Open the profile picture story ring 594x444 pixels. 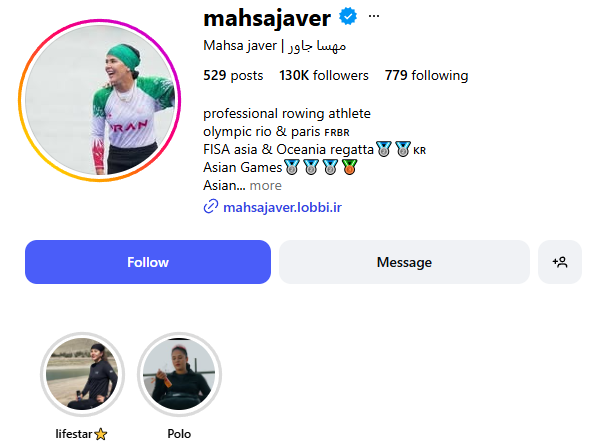pyautogui.click(x=100, y=100)
